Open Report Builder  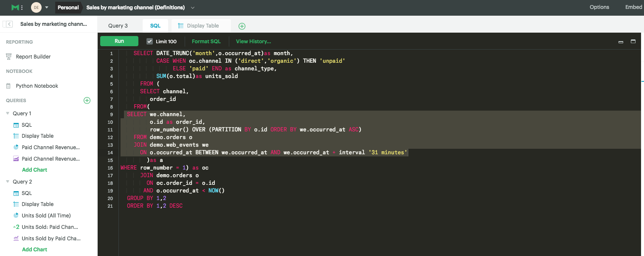[33, 56]
